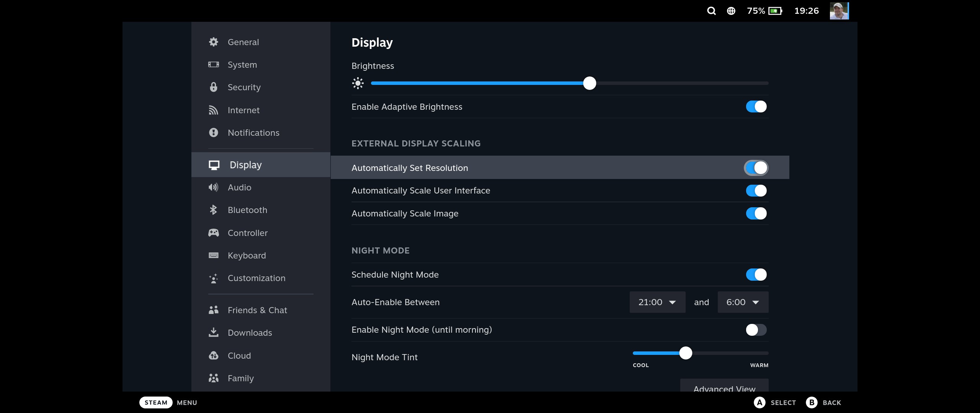980x413 pixels.
Task: Click the Downloads arrow icon
Action: (213, 332)
